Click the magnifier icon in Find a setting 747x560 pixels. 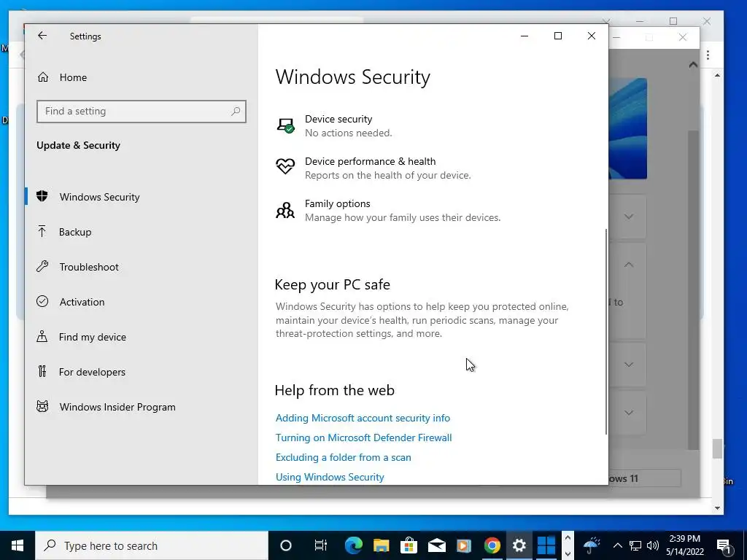click(236, 112)
